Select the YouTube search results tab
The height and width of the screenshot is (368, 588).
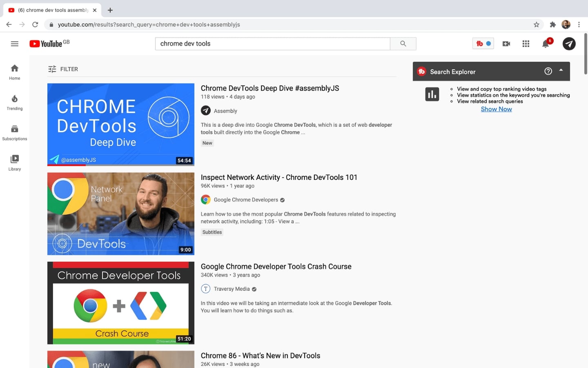[52, 10]
